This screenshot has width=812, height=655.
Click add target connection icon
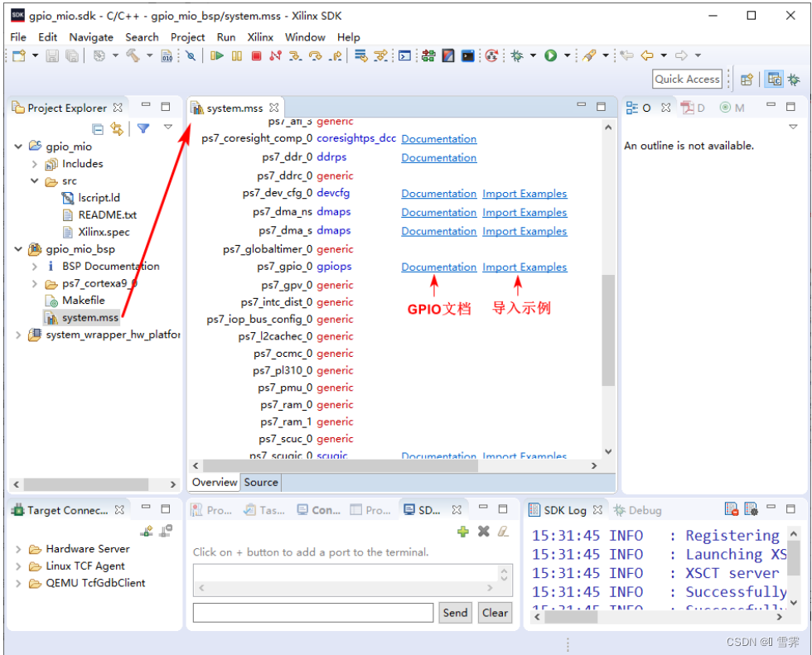click(x=147, y=531)
